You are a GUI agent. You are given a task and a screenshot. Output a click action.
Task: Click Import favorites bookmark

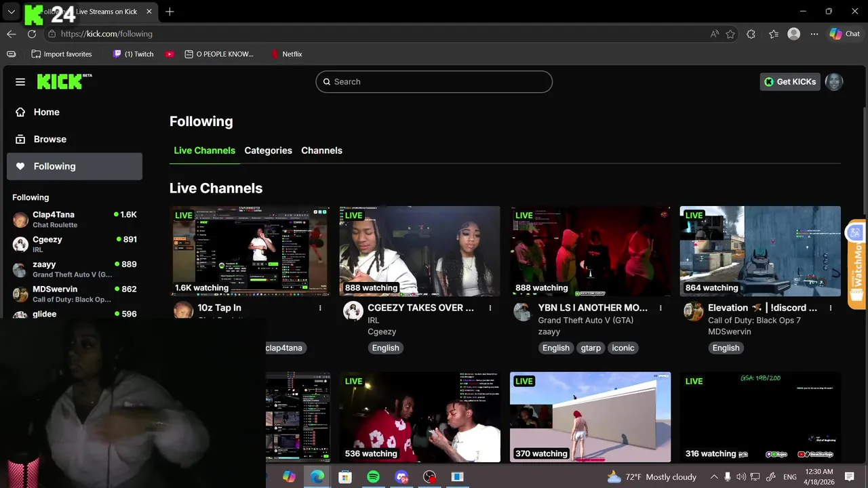(61, 54)
